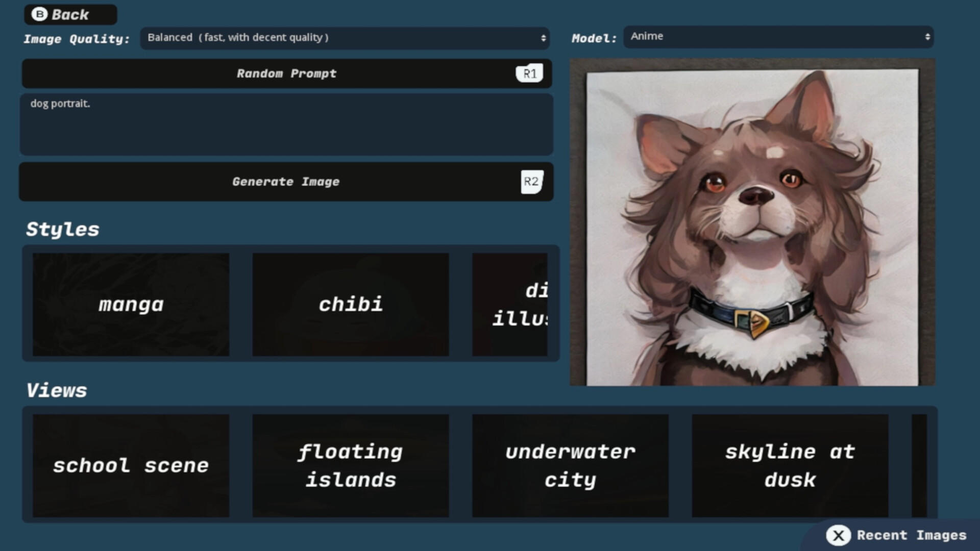Screen dimensions: 980x551
Task: Expand the quality options set to Balanced
Action: tap(345, 38)
